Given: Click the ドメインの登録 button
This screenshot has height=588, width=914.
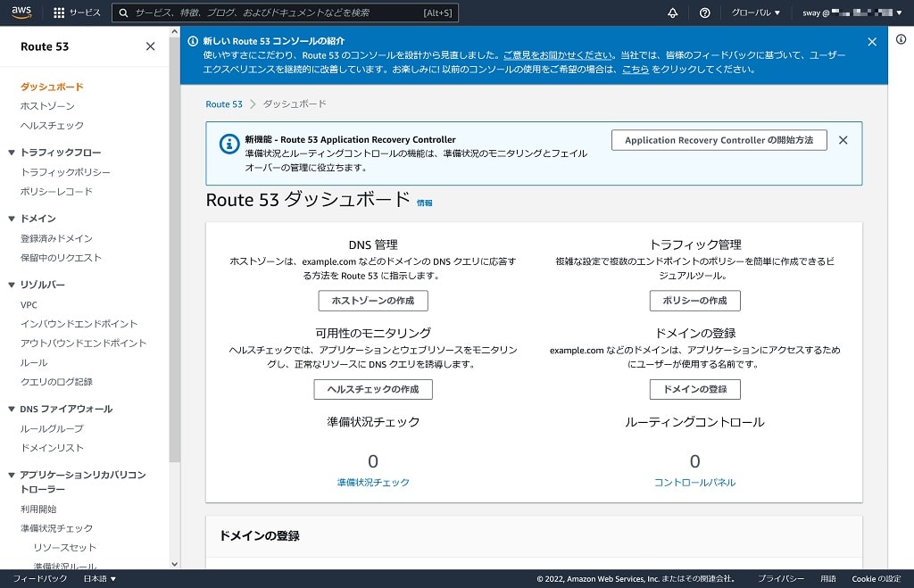Looking at the screenshot, I should pos(694,389).
